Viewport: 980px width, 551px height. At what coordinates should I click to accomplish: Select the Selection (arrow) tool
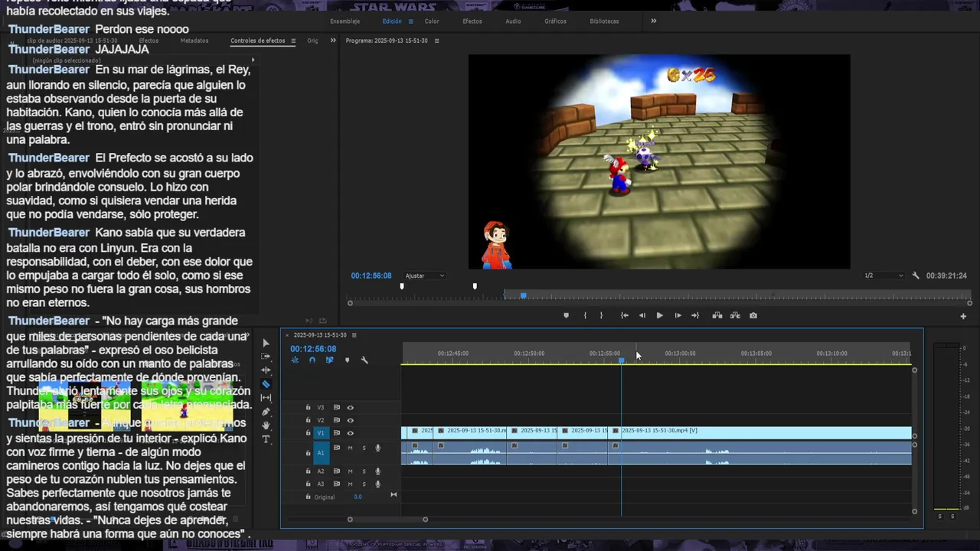click(266, 343)
